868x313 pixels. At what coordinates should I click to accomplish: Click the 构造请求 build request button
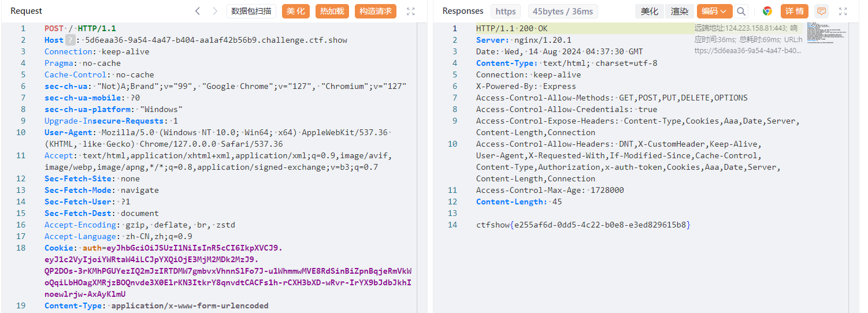click(376, 11)
